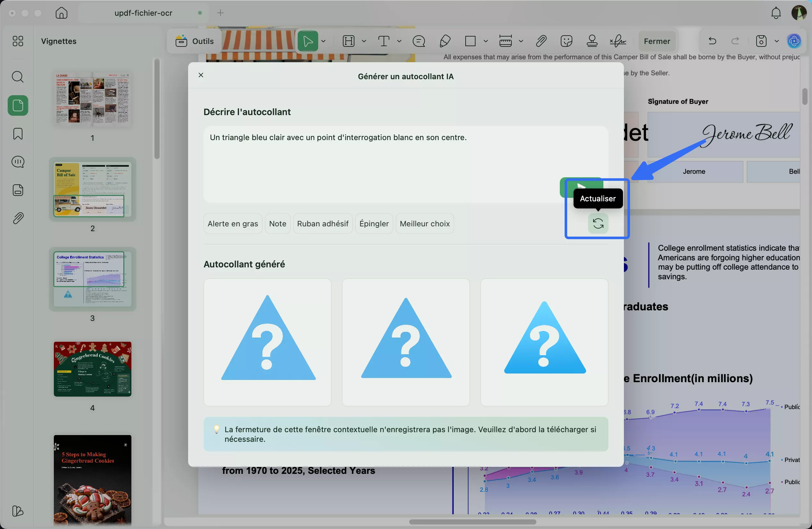Image resolution: width=812 pixels, height=529 pixels.
Task: Open the attachments paperclip in sidebar
Action: coord(18,218)
